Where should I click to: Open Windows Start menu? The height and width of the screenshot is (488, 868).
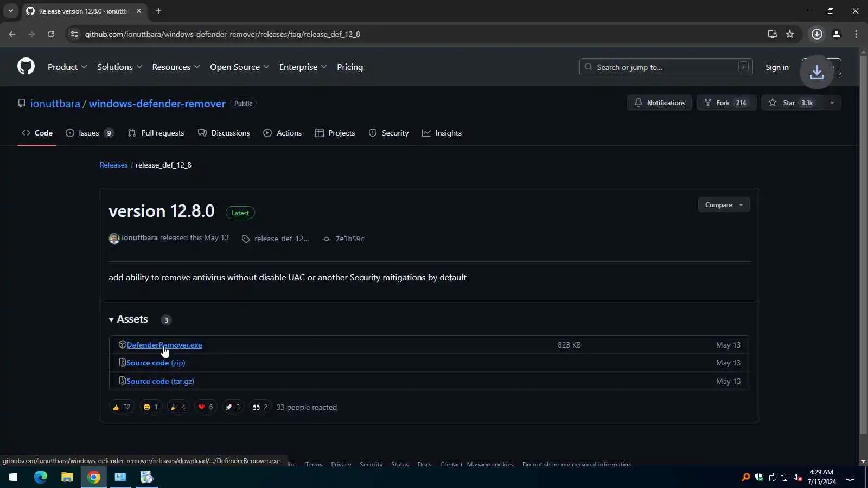pyautogui.click(x=13, y=477)
